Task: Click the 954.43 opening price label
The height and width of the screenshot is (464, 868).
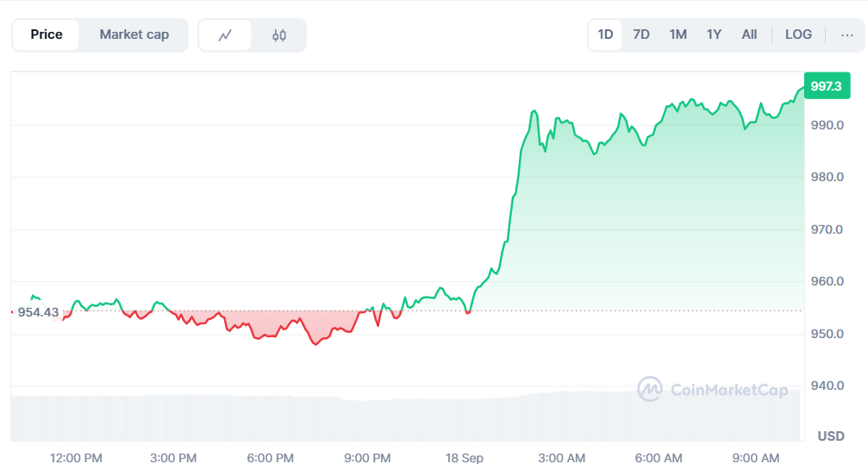Action: (38, 312)
